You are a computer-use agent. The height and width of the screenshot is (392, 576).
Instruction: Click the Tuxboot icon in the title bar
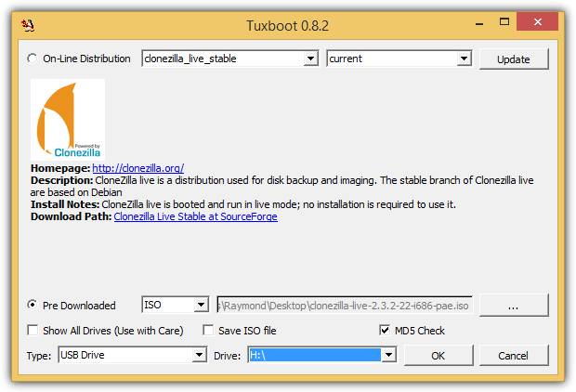pyautogui.click(x=28, y=25)
